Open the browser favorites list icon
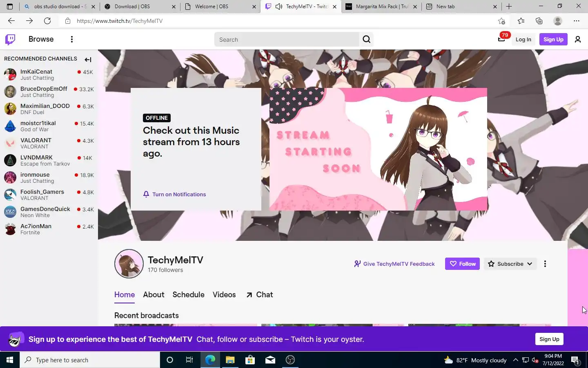The image size is (588, 368). tap(521, 21)
